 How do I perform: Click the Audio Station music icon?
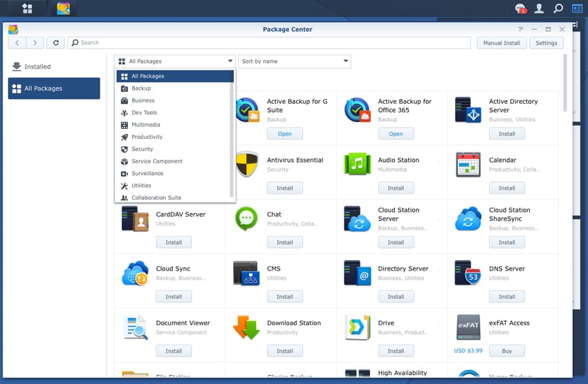358,164
